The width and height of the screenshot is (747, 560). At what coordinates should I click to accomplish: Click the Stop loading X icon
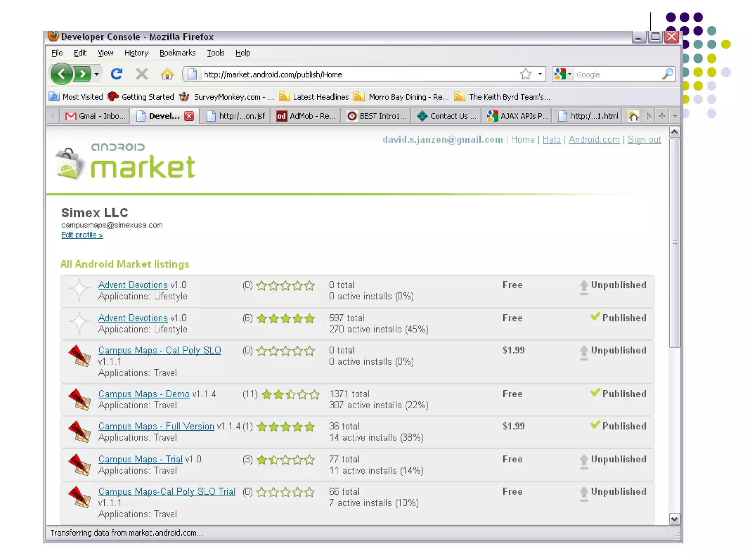tap(142, 74)
